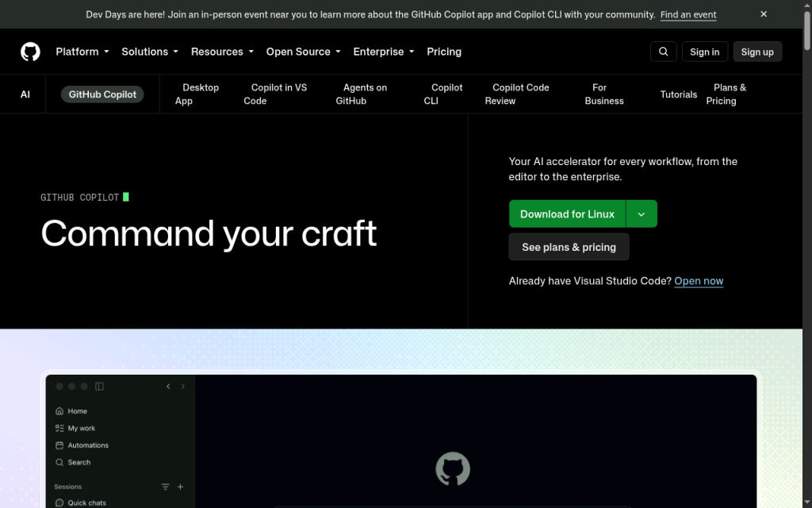Click the Download for Linux button

coord(567,214)
